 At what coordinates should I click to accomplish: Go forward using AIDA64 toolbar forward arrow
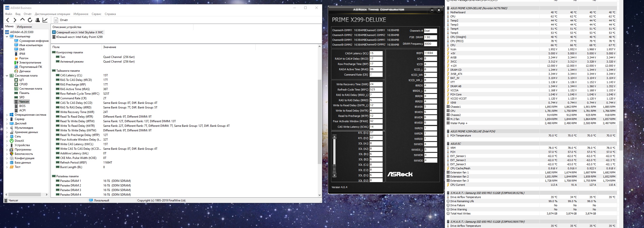(15, 20)
